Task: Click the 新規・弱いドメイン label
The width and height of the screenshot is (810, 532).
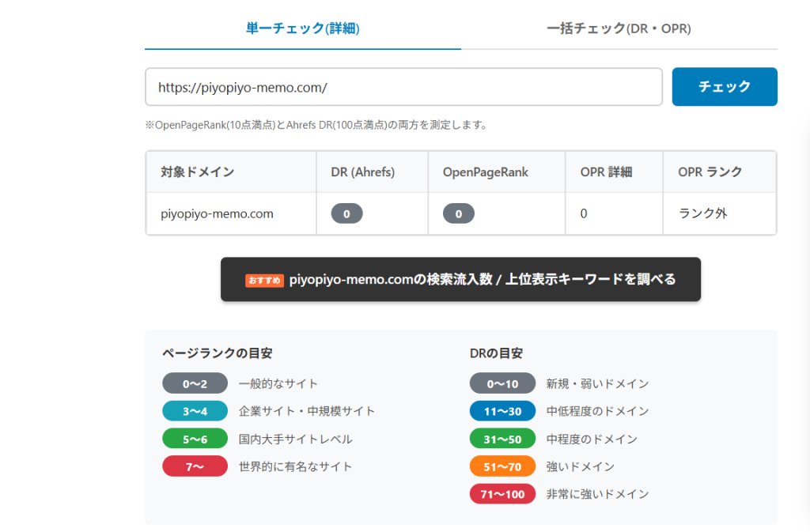Action: coord(597,383)
